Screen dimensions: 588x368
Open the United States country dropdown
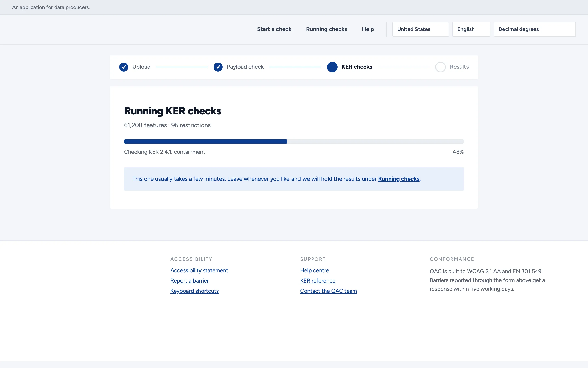coord(421,29)
